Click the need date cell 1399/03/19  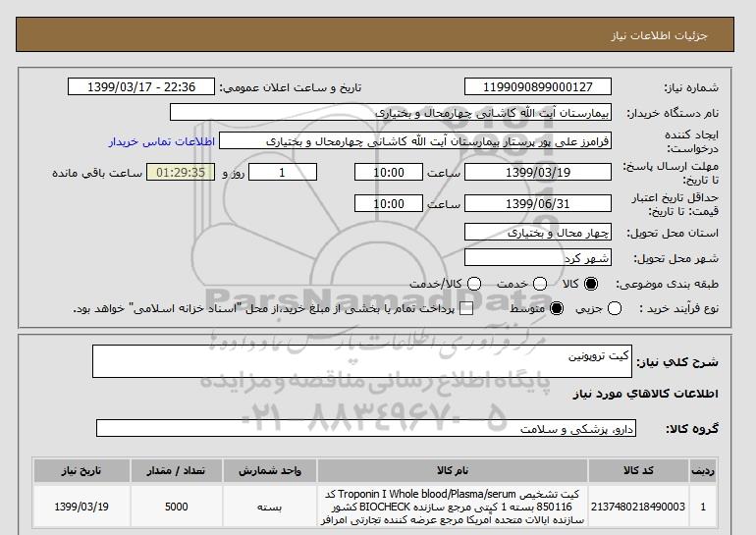(81, 507)
